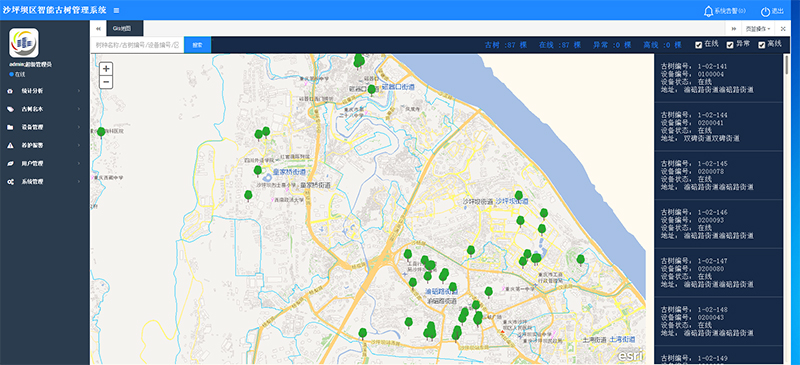Click the 古树名木 tag icon
This screenshot has height=365, width=800.
[x=10, y=109]
